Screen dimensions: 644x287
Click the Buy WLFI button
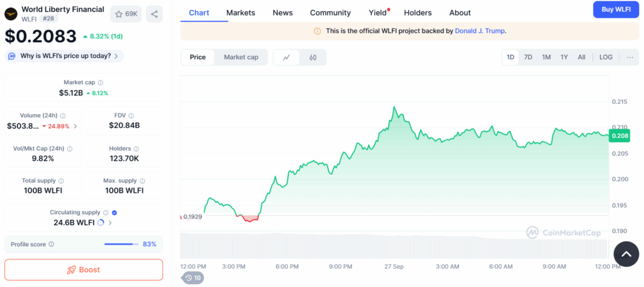point(616,9)
